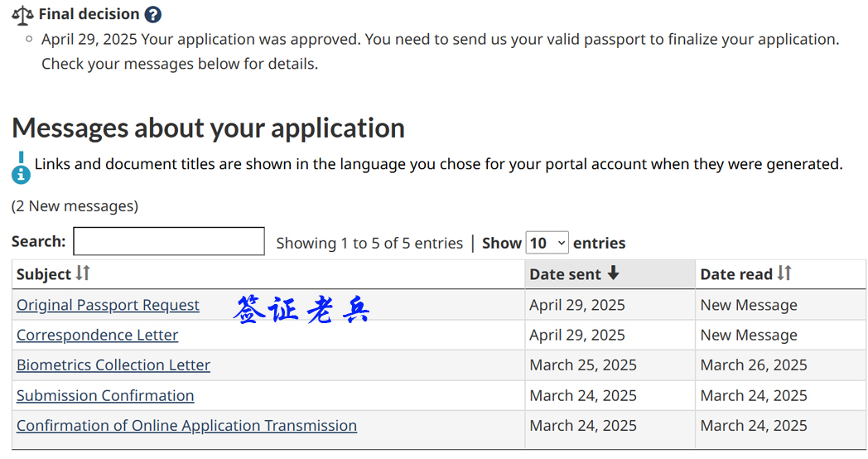868x459 pixels.
Task: Open the Original Passport Request message
Action: (x=108, y=305)
